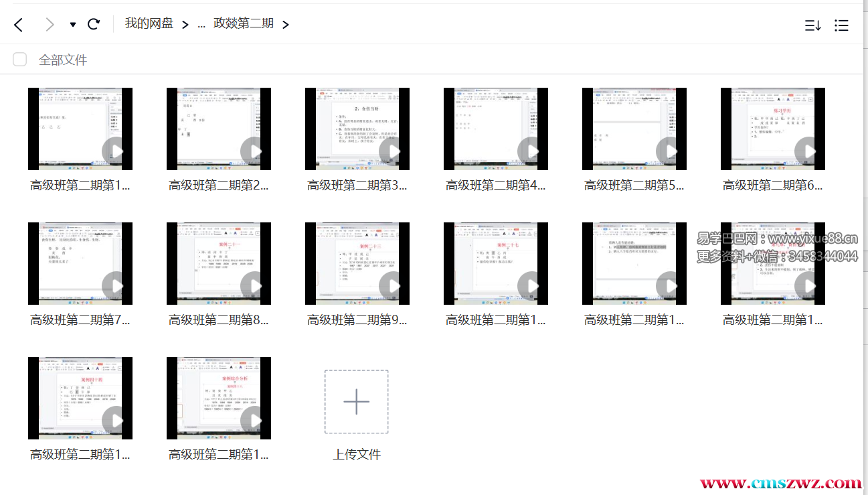Open the 高级班第二期第3 video thumbnail
868x495 pixels.
click(357, 129)
